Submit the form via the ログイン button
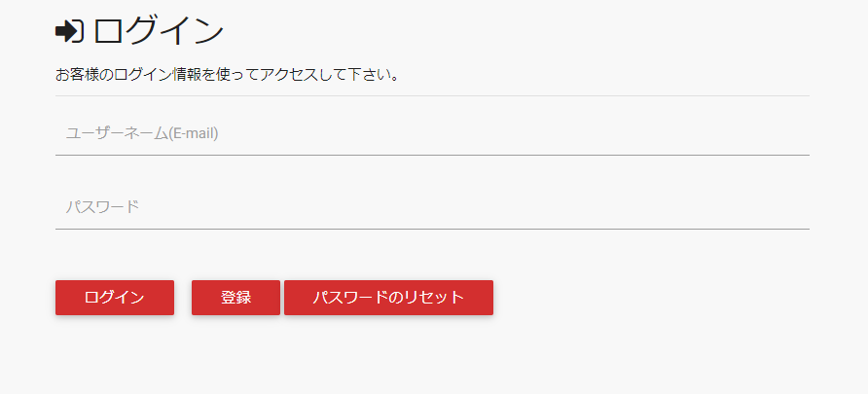Screen dimensions: 868x394 pyautogui.click(x=115, y=298)
